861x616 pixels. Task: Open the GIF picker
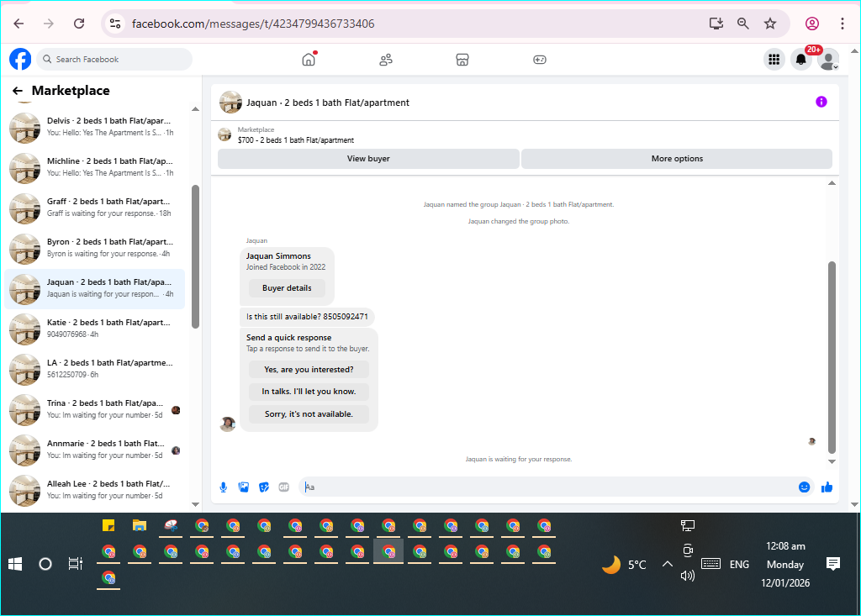pos(284,487)
